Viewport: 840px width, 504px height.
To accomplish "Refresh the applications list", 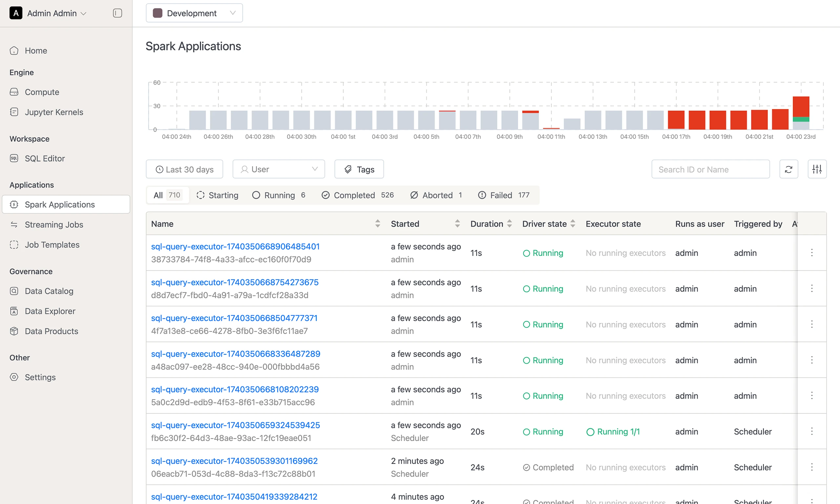I will pos(788,169).
